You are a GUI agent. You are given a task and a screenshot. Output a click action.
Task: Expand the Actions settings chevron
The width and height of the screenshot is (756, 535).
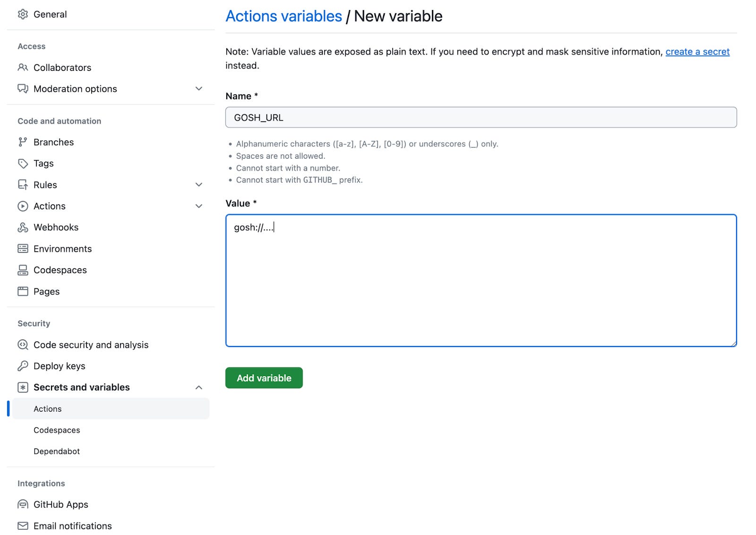point(199,206)
